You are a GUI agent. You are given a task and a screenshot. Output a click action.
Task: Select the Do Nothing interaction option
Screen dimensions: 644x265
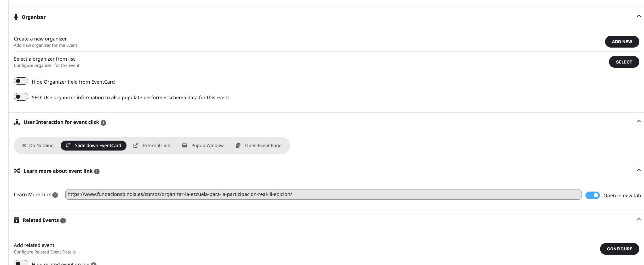tap(38, 146)
